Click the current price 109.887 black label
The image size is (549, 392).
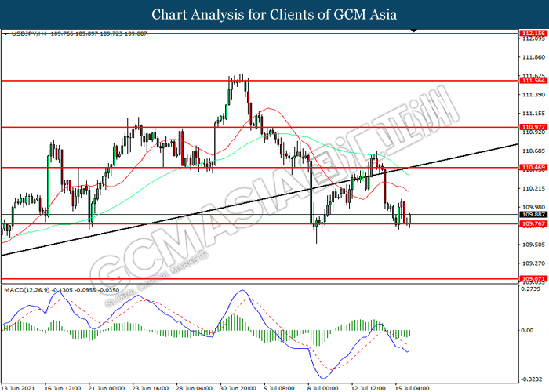click(x=533, y=215)
